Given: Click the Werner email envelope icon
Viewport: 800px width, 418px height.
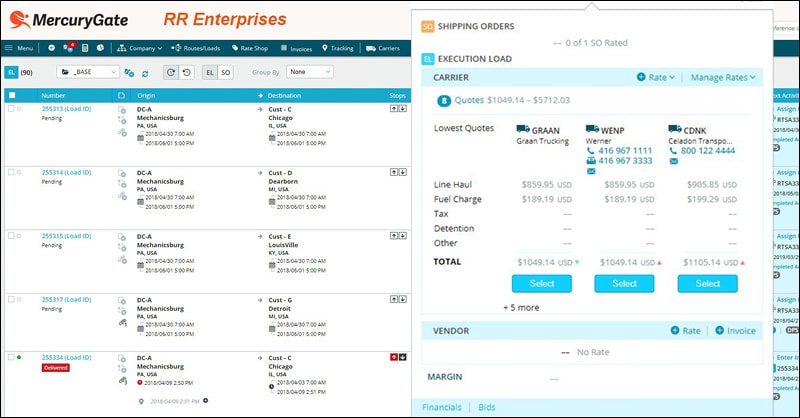Looking at the screenshot, I should coord(591,171).
